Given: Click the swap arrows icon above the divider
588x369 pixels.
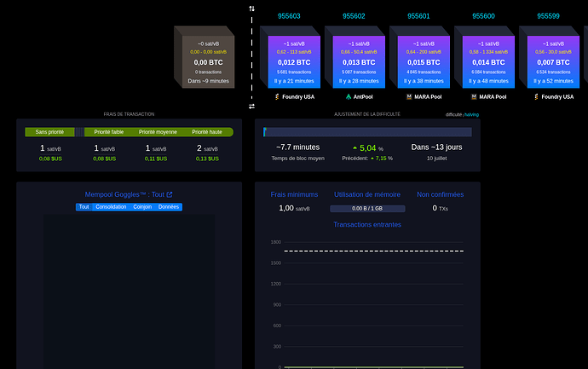Looking at the screenshot, I should [251, 9].
